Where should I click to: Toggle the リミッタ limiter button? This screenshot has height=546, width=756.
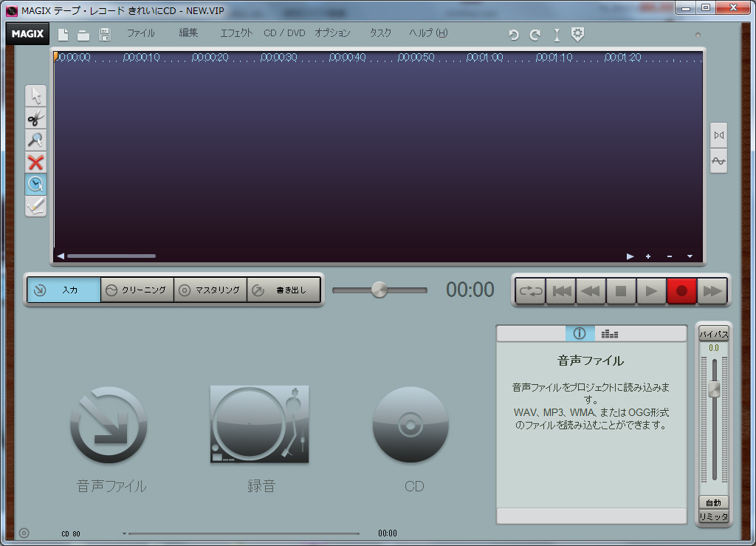tap(714, 516)
